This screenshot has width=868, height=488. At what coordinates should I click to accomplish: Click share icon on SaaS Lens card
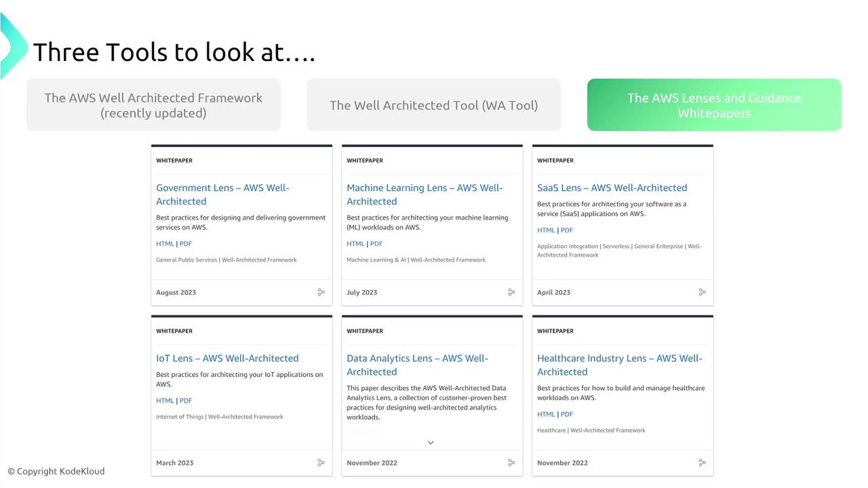[x=702, y=292]
